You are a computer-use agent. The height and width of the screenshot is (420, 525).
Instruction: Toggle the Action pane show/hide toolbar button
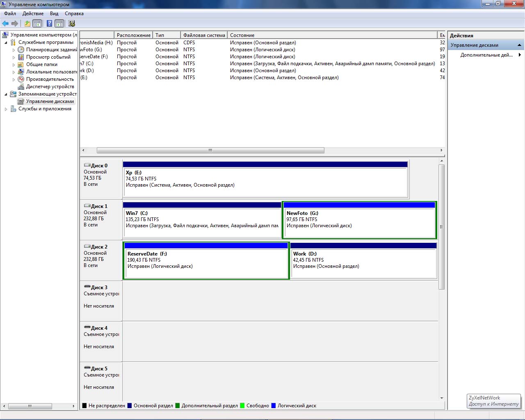point(59,24)
